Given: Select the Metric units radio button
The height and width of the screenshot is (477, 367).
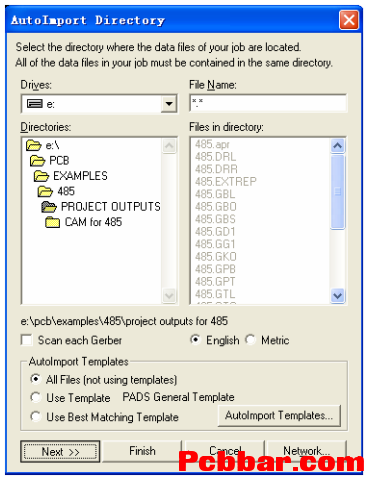Looking at the screenshot, I should (250, 340).
